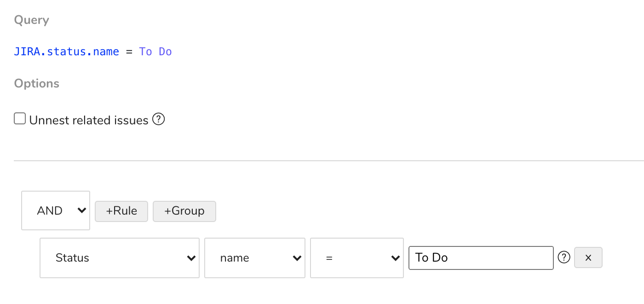Select the Unnest related issues label
This screenshot has height=304, width=644.
pos(89,120)
